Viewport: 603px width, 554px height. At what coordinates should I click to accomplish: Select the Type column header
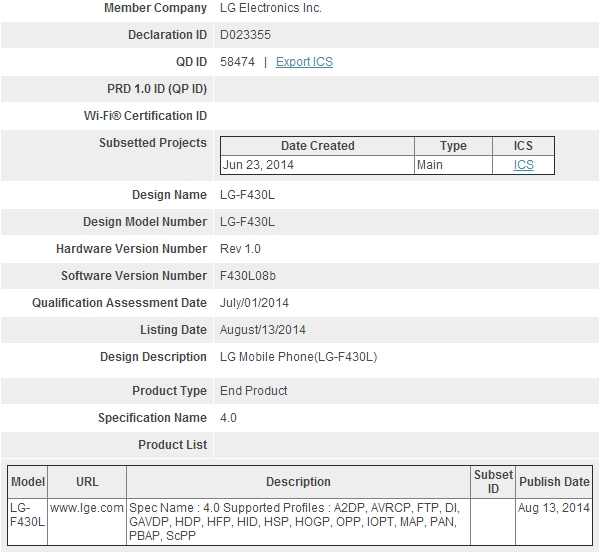tap(453, 146)
